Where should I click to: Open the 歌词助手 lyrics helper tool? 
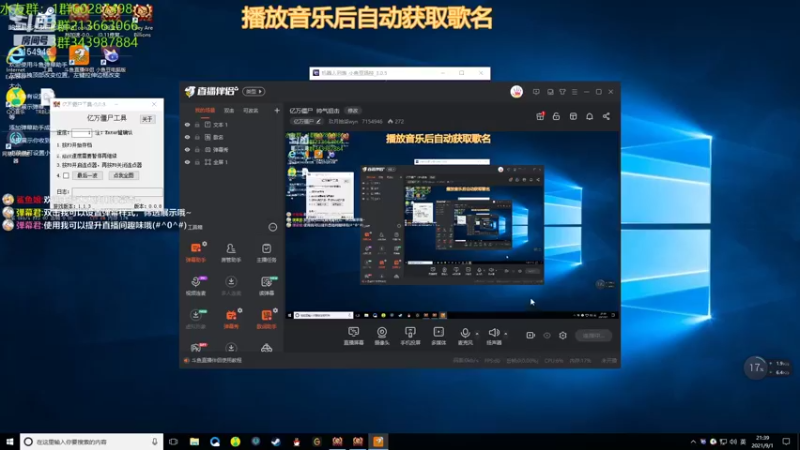coord(266,318)
